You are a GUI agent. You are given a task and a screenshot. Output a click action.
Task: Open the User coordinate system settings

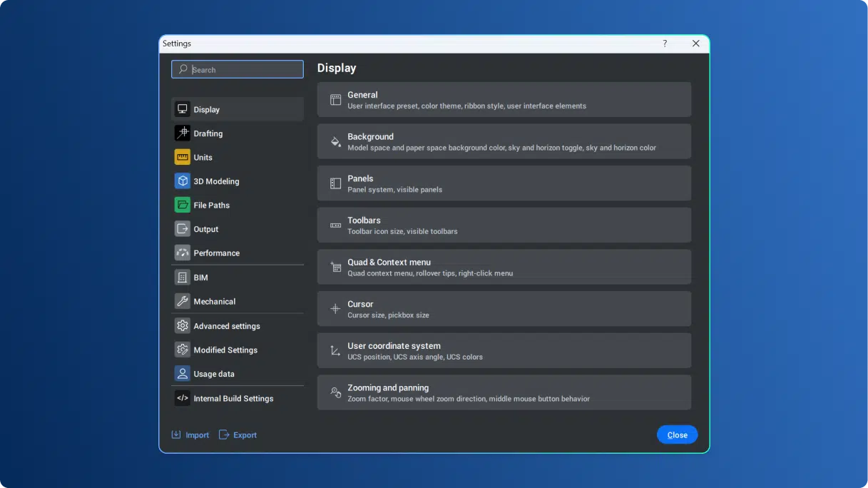tap(504, 350)
